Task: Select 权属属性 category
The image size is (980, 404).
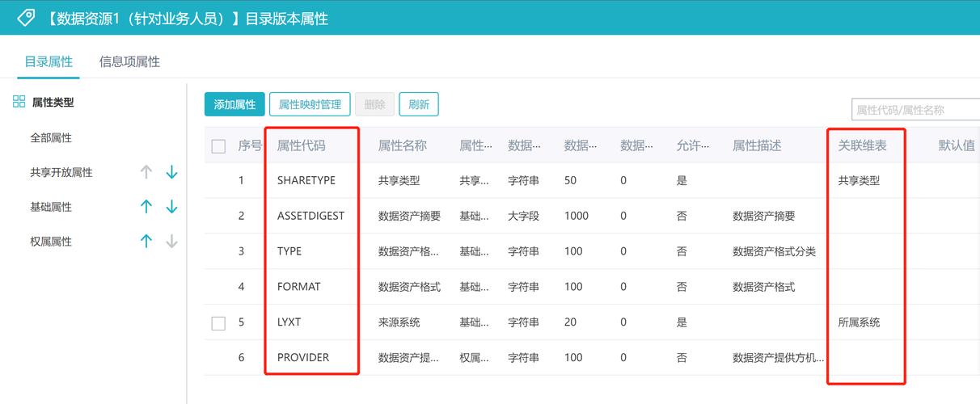Action: 51,242
